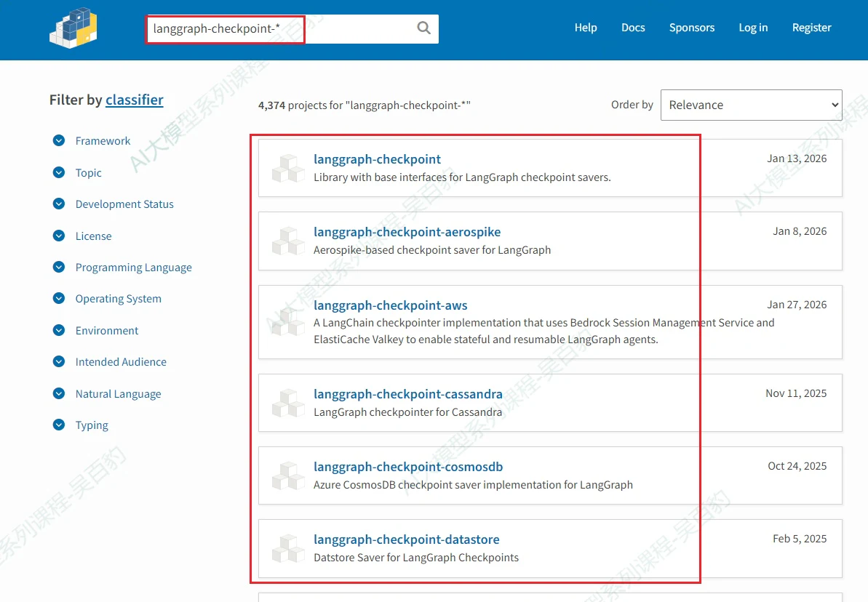The width and height of the screenshot is (868, 602).
Task: Open the Order by Relevance dropdown
Action: tap(751, 105)
